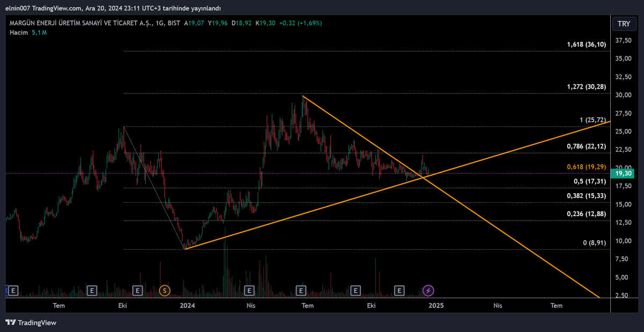
Task: Click the first Nis label on time axis
Action: tap(251, 306)
